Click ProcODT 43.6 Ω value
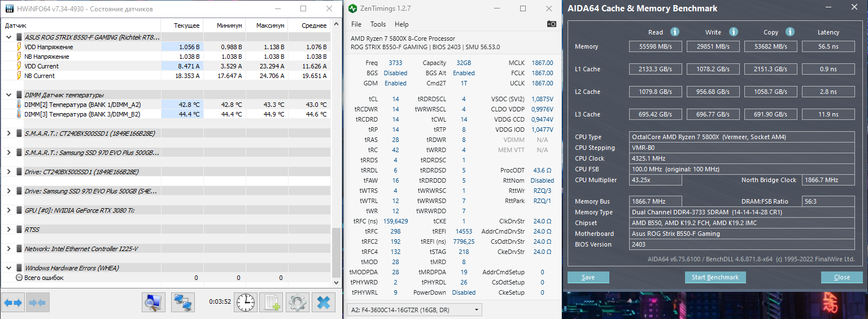 pos(543,170)
